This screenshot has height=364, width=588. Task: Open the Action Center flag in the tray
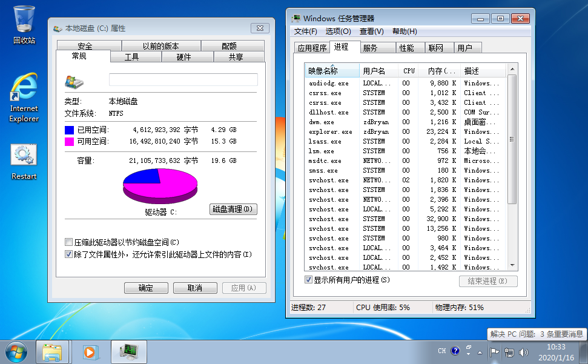[x=494, y=351]
